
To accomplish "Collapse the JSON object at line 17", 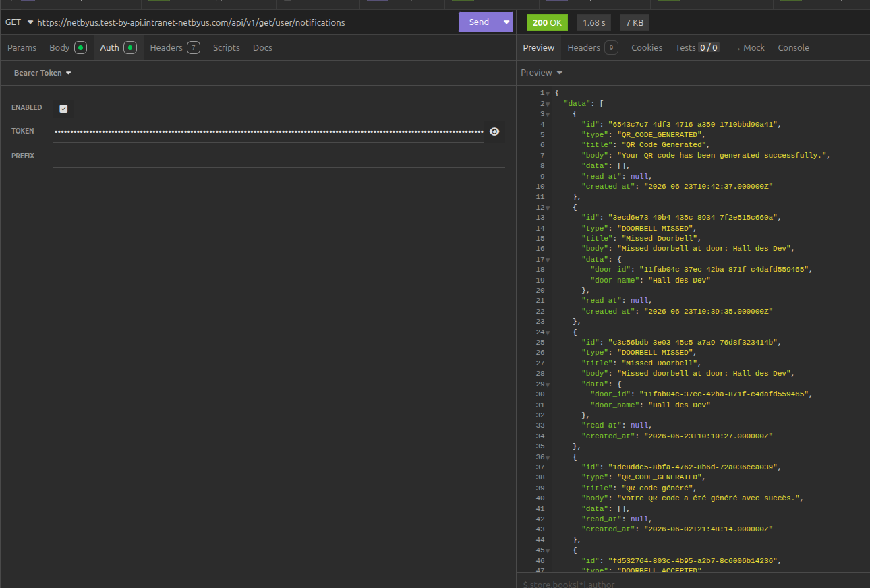I will (548, 260).
